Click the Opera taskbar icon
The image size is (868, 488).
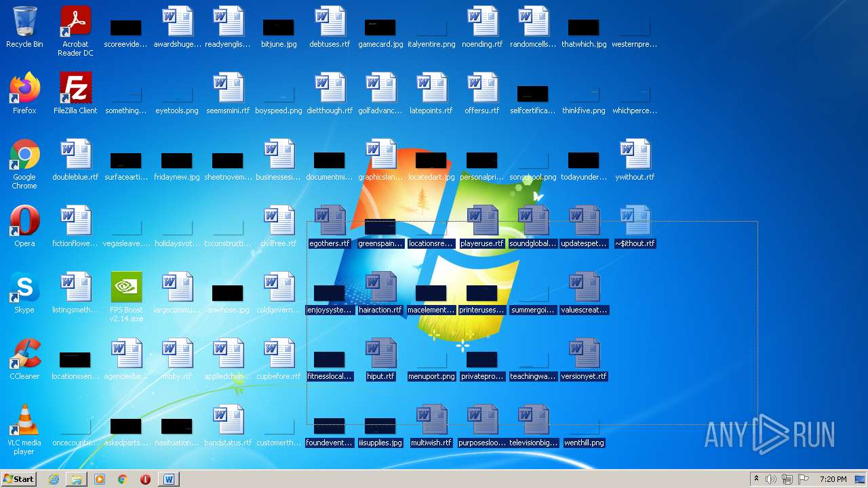coord(145,479)
